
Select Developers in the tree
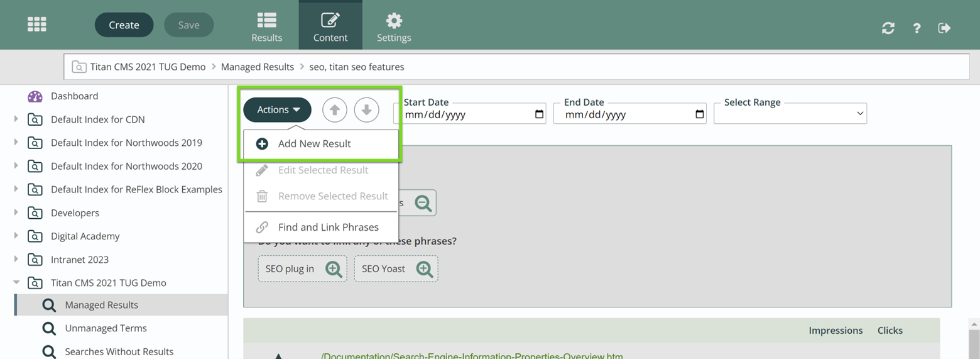[x=75, y=213]
